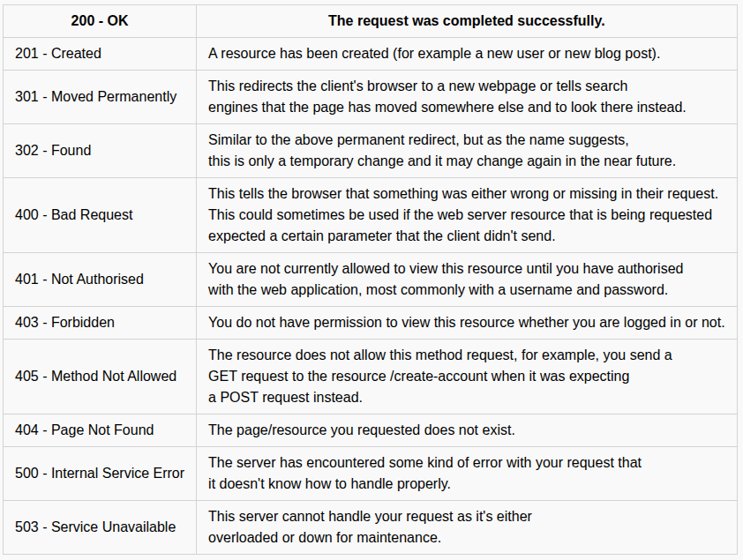Screen dimensions: 743x560
Task: Click the temporary change redirect description
Action: click(441, 151)
